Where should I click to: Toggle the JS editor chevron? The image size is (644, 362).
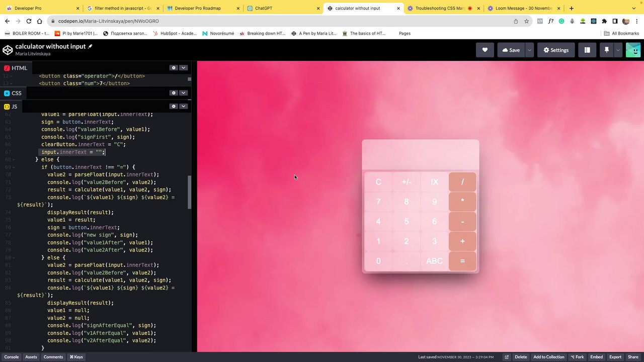tap(184, 107)
